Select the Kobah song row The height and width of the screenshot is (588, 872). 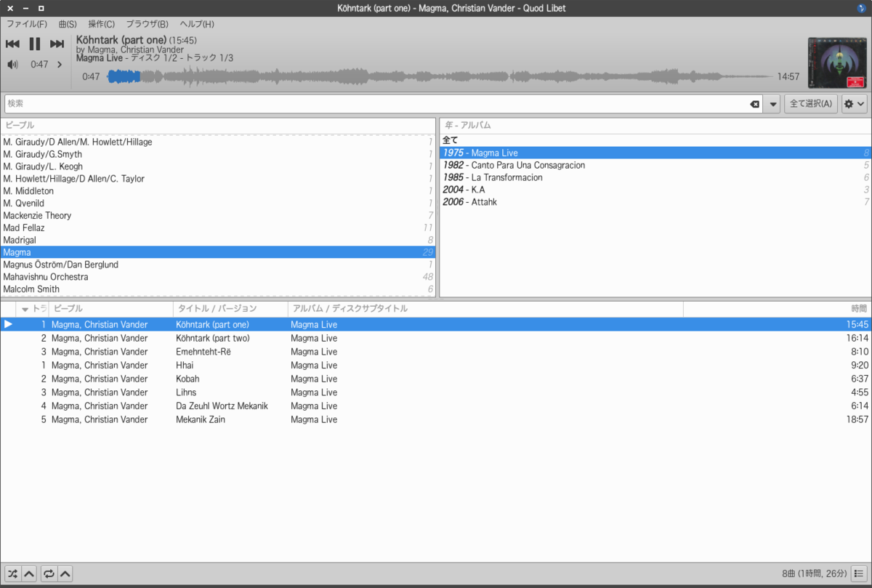(436, 379)
